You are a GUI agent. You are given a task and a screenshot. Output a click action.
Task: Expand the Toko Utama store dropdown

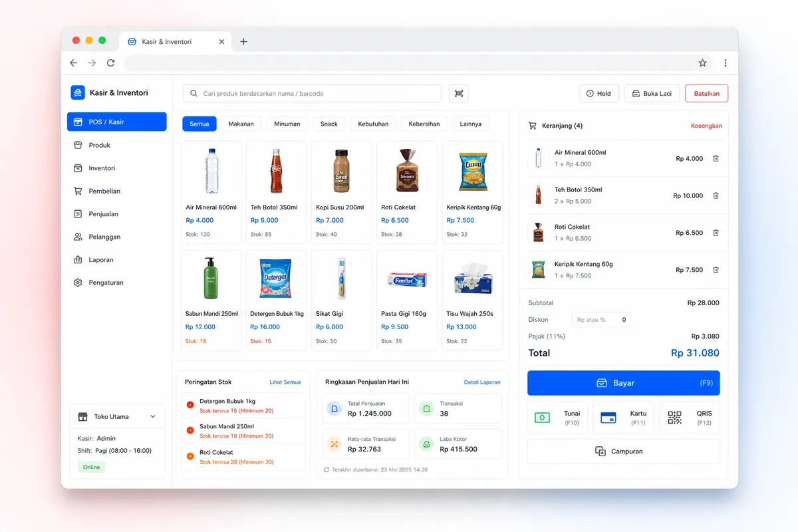117,417
